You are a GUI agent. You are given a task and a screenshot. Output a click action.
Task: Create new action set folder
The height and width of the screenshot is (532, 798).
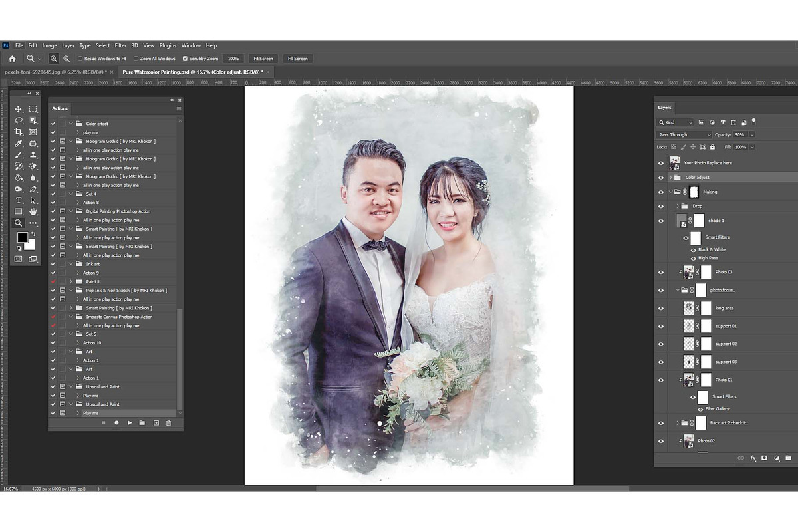pyautogui.click(x=142, y=422)
